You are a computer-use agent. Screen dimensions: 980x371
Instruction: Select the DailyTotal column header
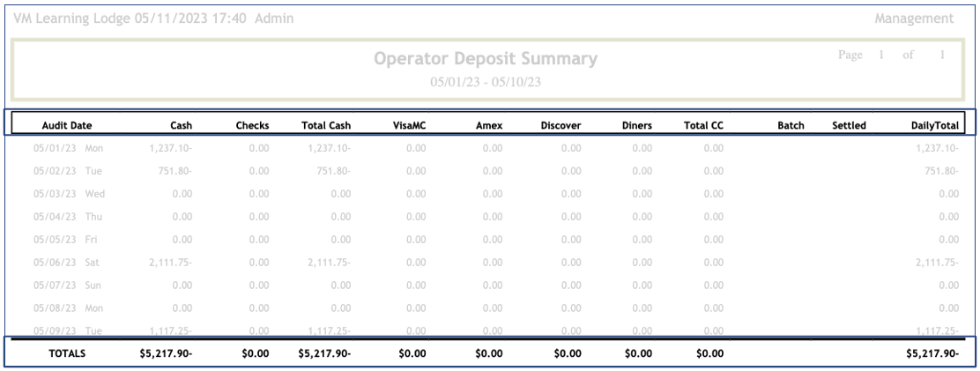point(935,125)
